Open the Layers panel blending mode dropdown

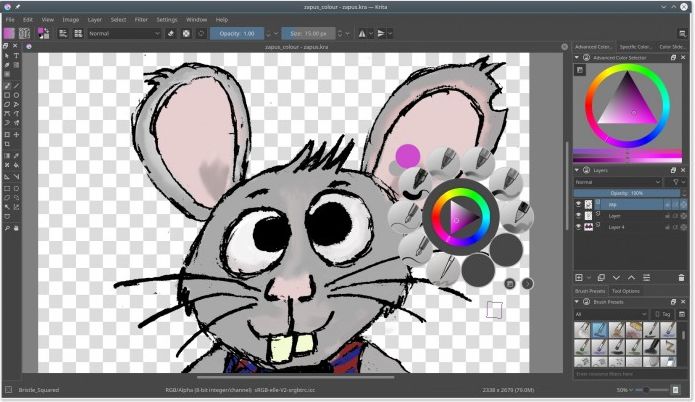[x=617, y=182]
